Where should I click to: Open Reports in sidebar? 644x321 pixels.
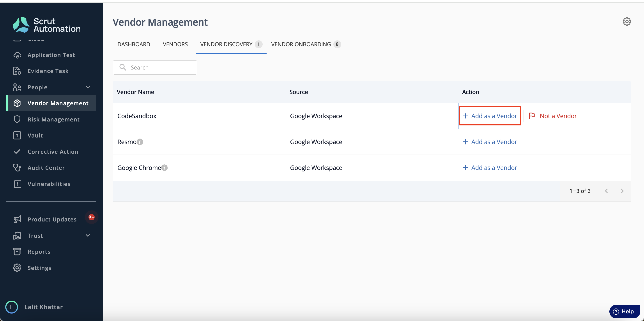[x=51, y=252]
